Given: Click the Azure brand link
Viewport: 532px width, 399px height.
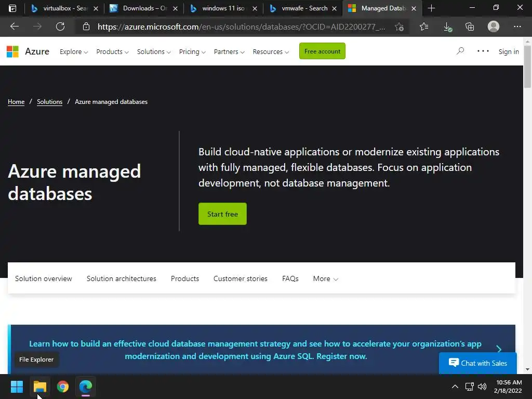Looking at the screenshot, I should coord(37,51).
